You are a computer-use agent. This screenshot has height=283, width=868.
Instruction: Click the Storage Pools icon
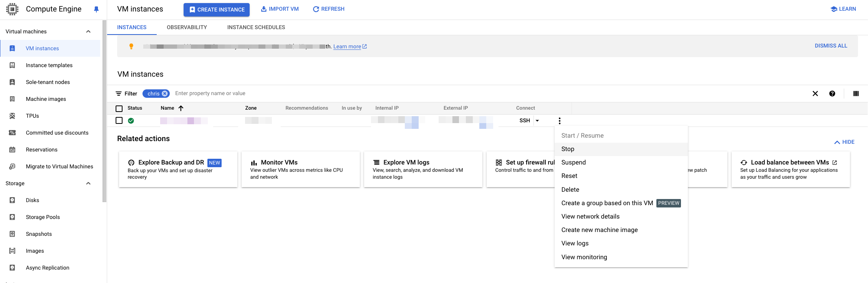tap(12, 217)
